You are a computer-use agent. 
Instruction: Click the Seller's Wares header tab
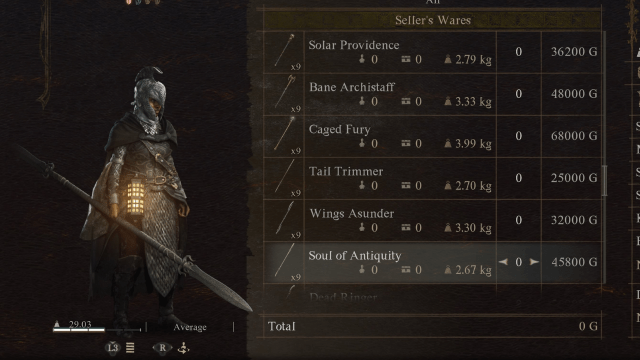pyautogui.click(x=433, y=20)
